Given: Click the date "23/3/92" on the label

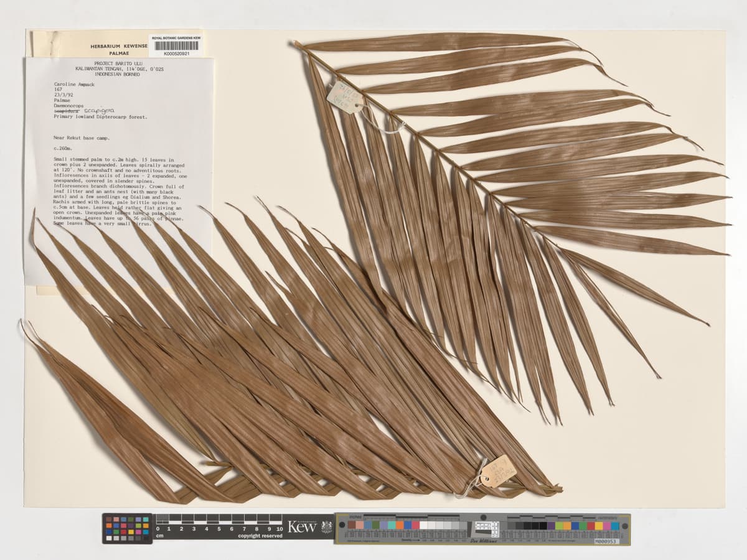Looking at the screenshot, I should [x=63, y=95].
